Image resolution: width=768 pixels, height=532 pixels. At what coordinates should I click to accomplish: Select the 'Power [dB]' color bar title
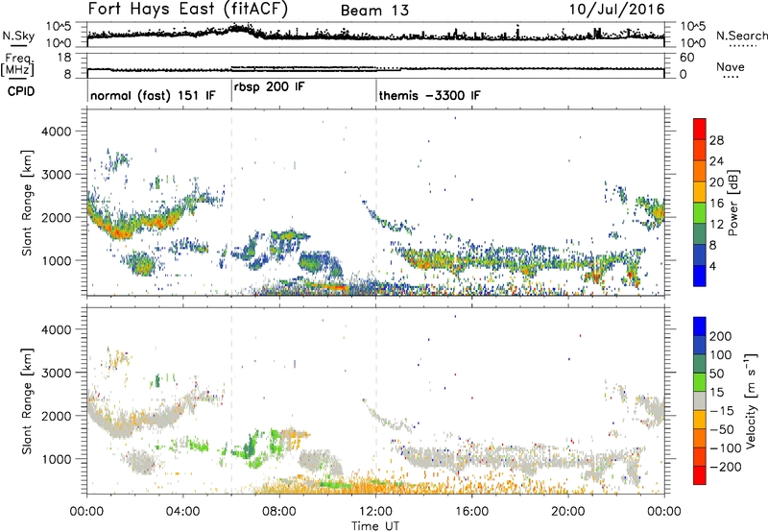(733, 203)
